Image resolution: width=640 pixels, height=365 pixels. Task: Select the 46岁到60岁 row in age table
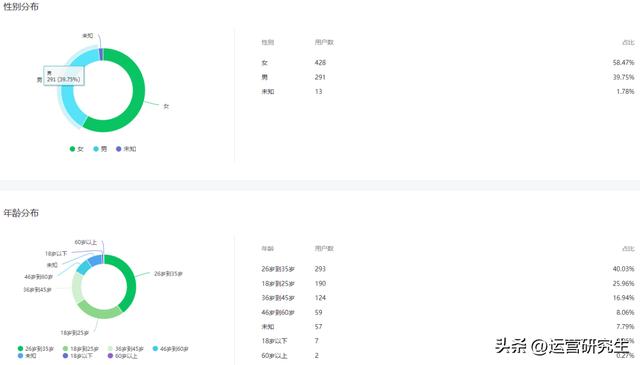[448, 312]
